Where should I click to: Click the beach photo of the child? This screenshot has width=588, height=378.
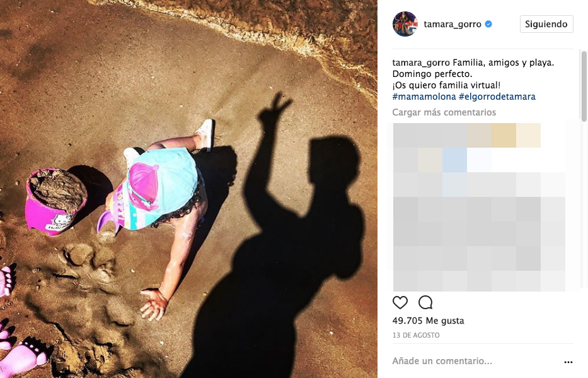tap(188, 189)
